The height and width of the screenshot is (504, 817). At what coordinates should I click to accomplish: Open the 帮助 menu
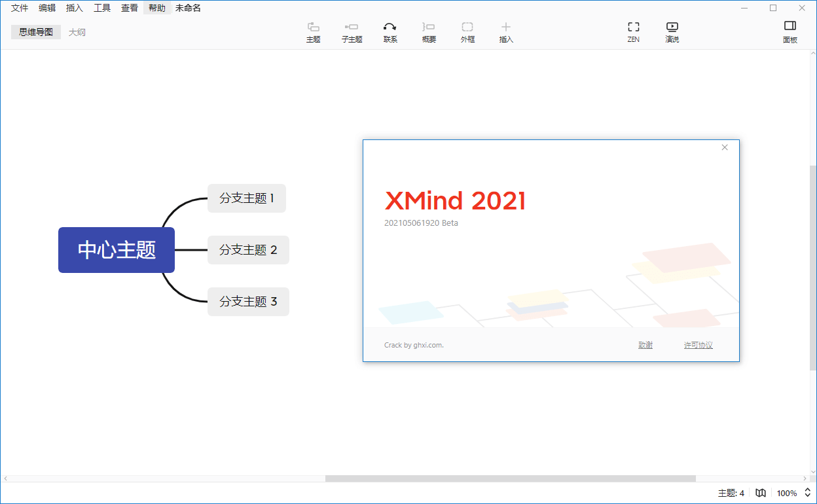coord(157,8)
